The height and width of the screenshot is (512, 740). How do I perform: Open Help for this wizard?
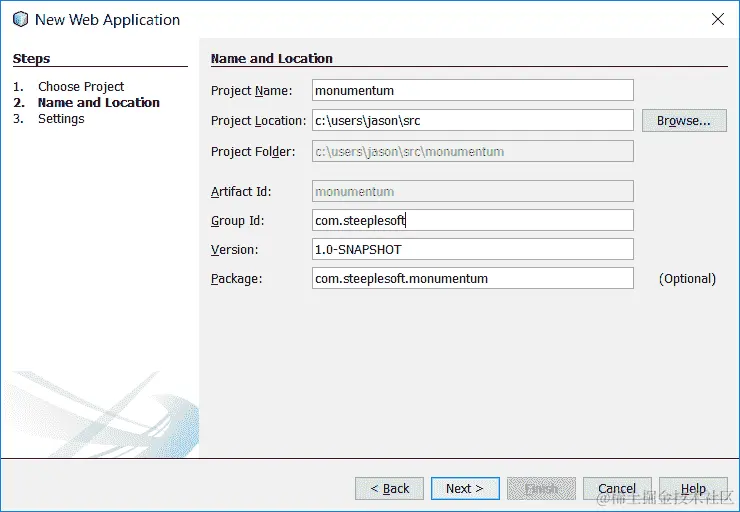(x=693, y=488)
